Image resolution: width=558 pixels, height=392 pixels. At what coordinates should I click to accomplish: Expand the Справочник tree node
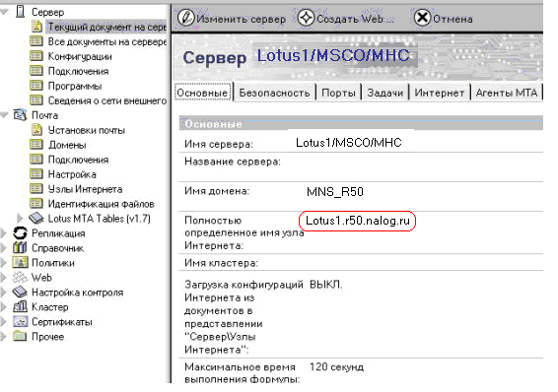click(4, 248)
